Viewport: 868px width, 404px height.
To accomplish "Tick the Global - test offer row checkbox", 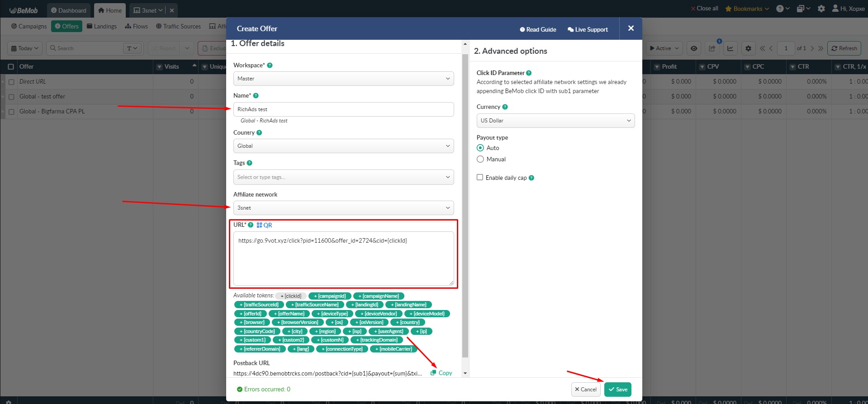I will pyautogui.click(x=11, y=97).
